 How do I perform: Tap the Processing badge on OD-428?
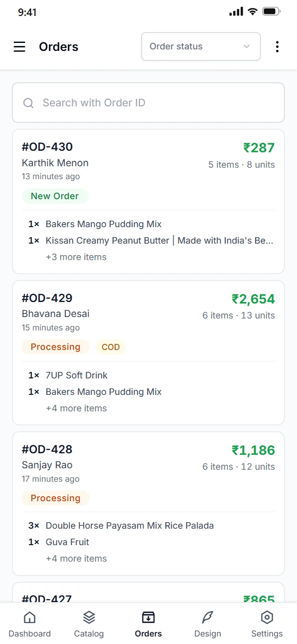55,498
